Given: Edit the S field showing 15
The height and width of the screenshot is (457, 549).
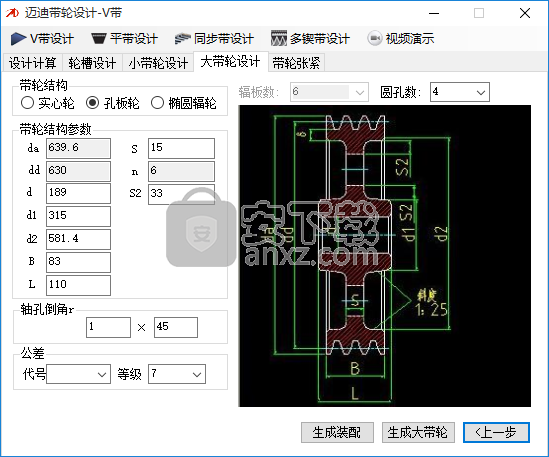Looking at the screenshot, I should click(x=181, y=148).
